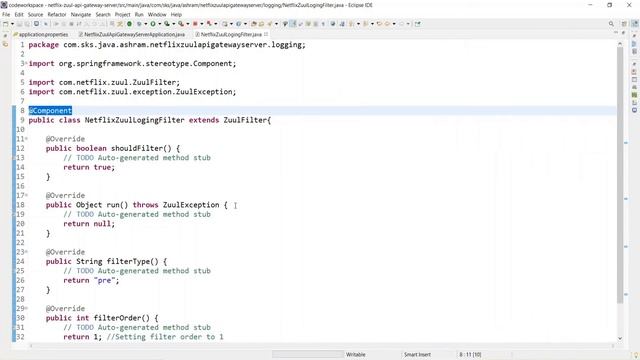The width and height of the screenshot is (640, 360).
Task: Expand the Debug launch dropdown arrow
Action: pyautogui.click(x=145, y=24)
